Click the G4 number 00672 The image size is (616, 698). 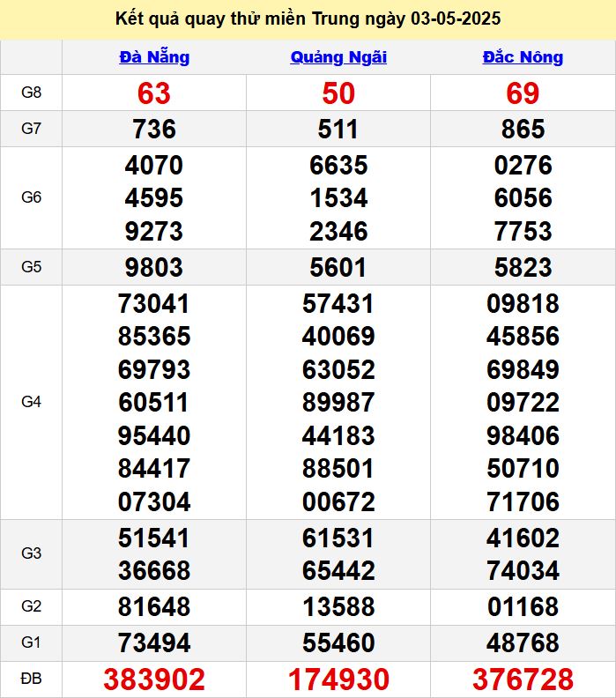pyautogui.click(x=338, y=501)
